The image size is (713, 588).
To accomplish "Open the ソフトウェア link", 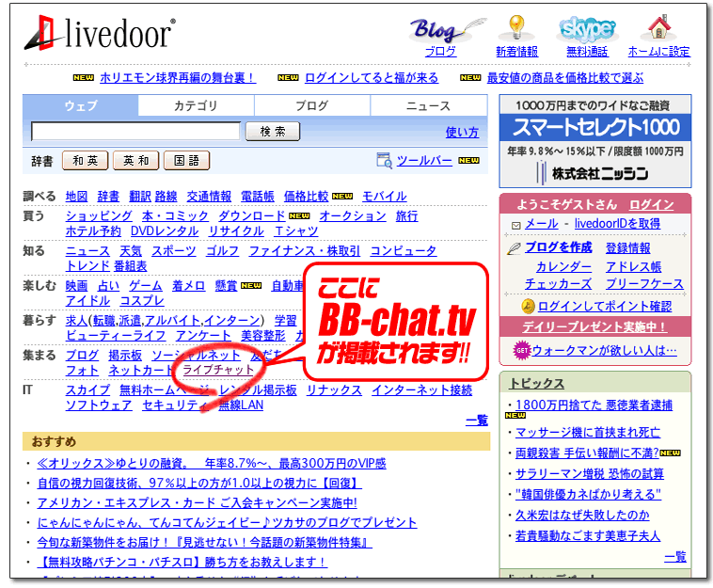I will pyautogui.click(x=99, y=405).
